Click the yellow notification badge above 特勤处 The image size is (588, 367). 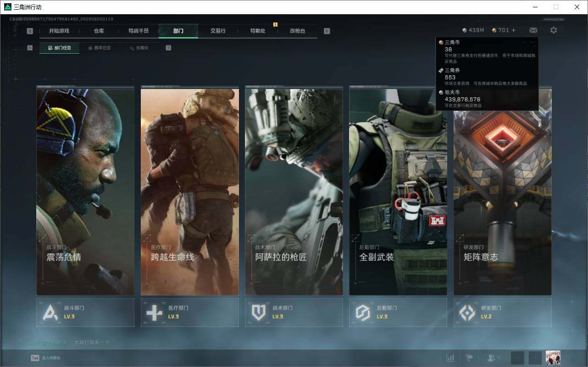[x=276, y=24]
